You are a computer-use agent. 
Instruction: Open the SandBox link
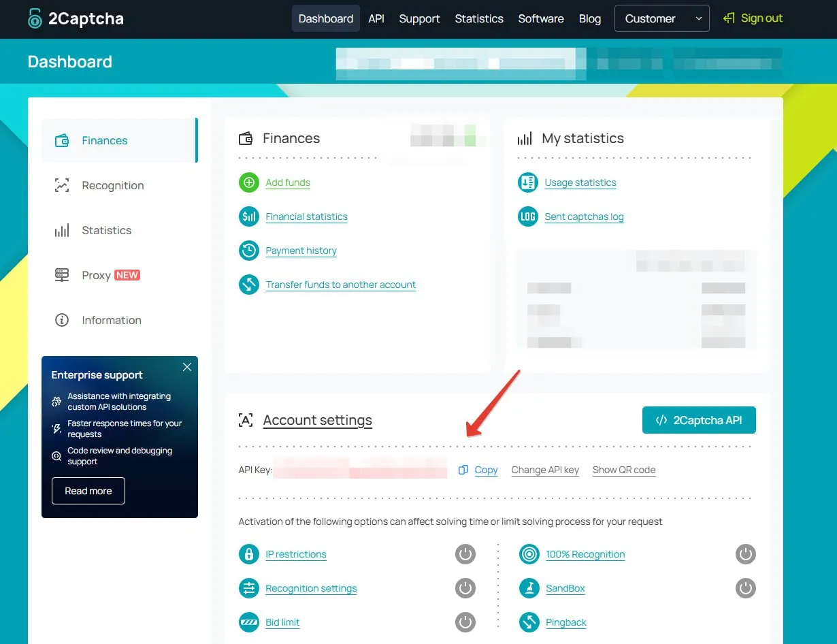(565, 588)
